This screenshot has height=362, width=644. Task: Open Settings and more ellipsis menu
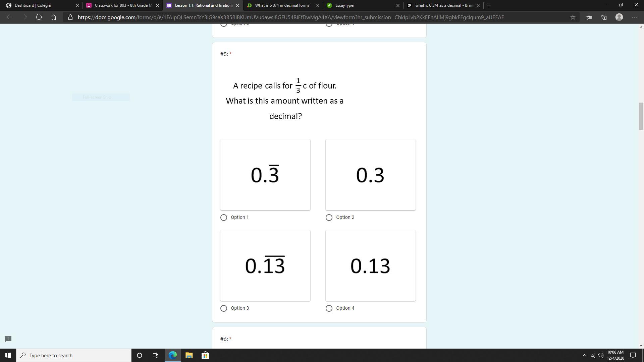[x=634, y=17]
